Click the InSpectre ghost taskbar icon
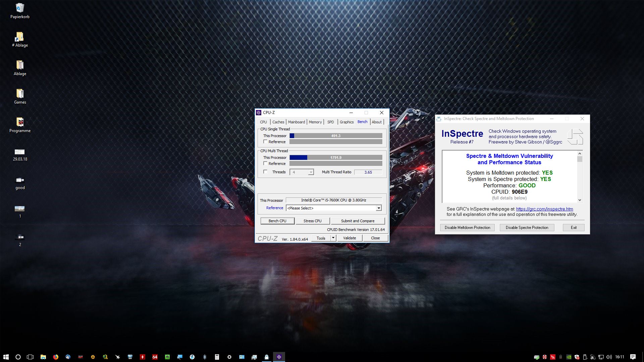The width and height of the screenshot is (644, 362). click(x=267, y=357)
